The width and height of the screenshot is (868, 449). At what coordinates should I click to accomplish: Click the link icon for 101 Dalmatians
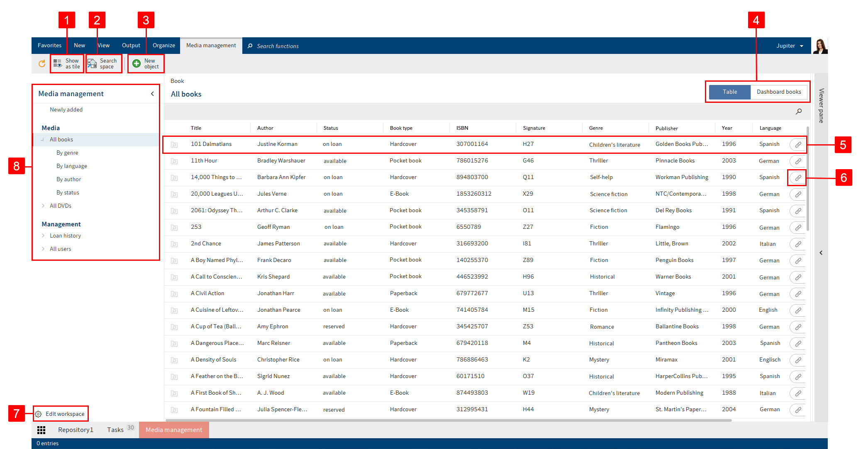[798, 145]
